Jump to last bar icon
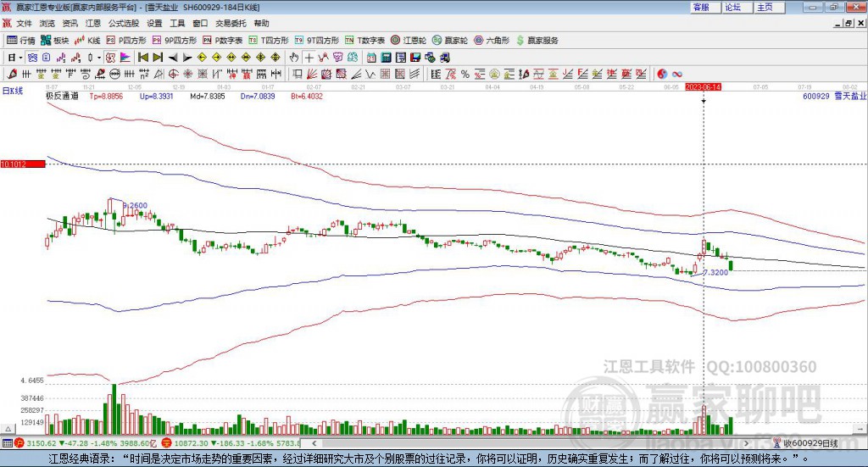This screenshot has width=868, height=467. 158,58
